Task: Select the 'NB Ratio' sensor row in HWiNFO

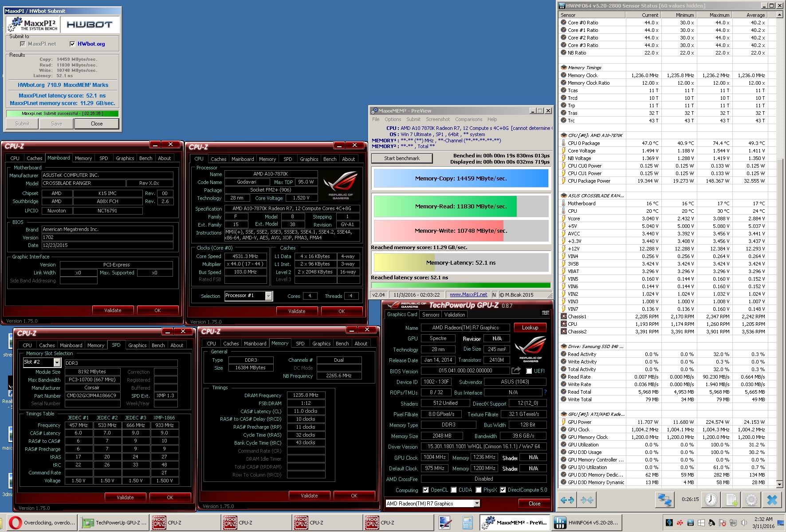Action: click(x=667, y=53)
